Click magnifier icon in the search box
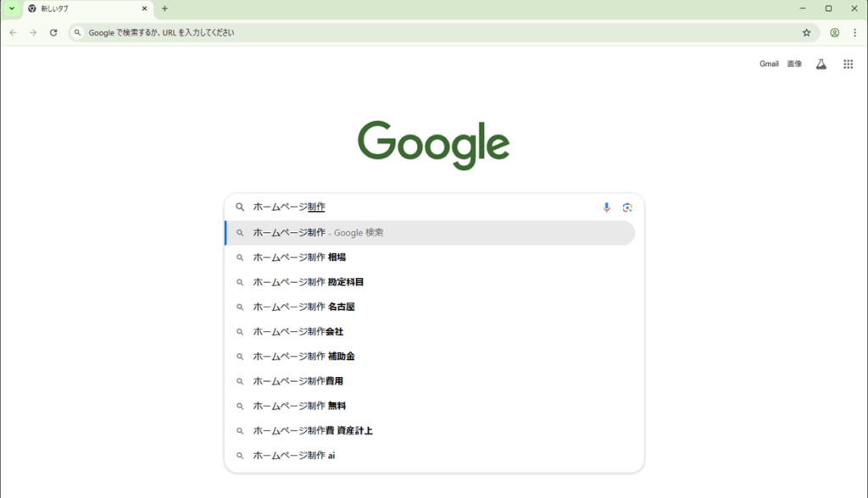Screen dimensions: 868x498 tap(240, 207)
